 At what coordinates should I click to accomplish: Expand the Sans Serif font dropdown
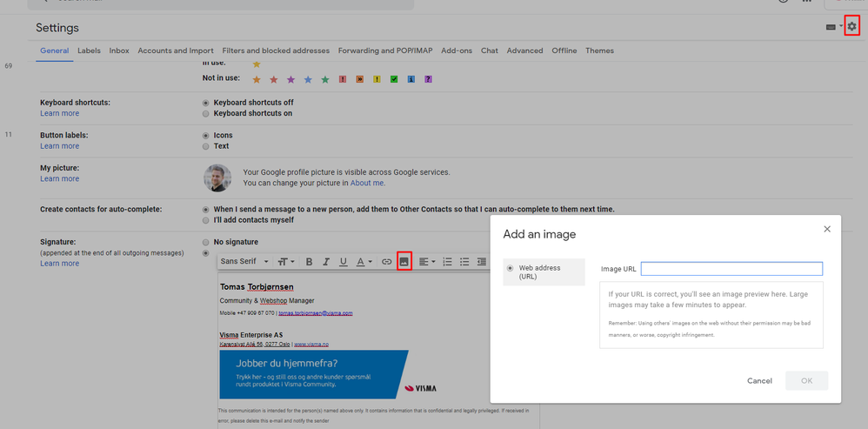click(x=244, y=261)
